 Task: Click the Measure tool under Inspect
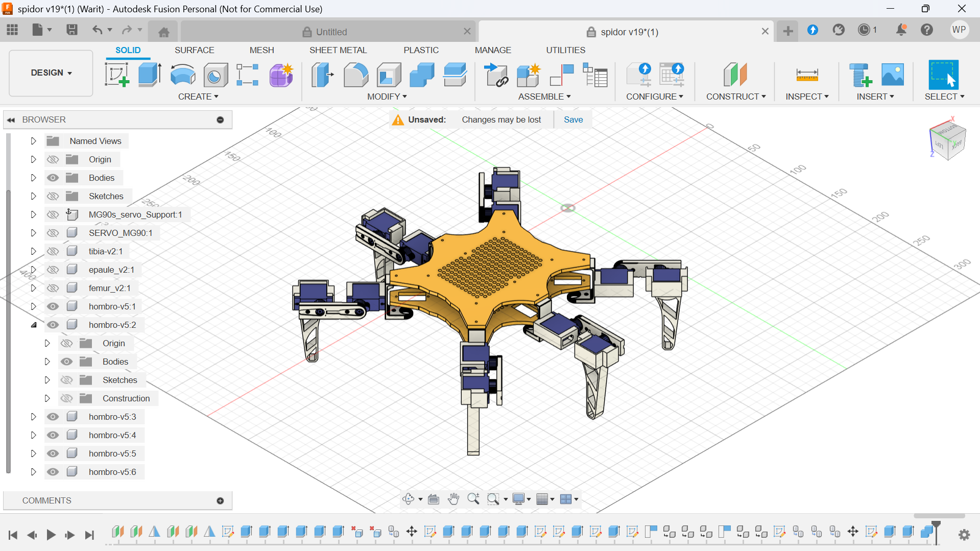click(807, 75)
